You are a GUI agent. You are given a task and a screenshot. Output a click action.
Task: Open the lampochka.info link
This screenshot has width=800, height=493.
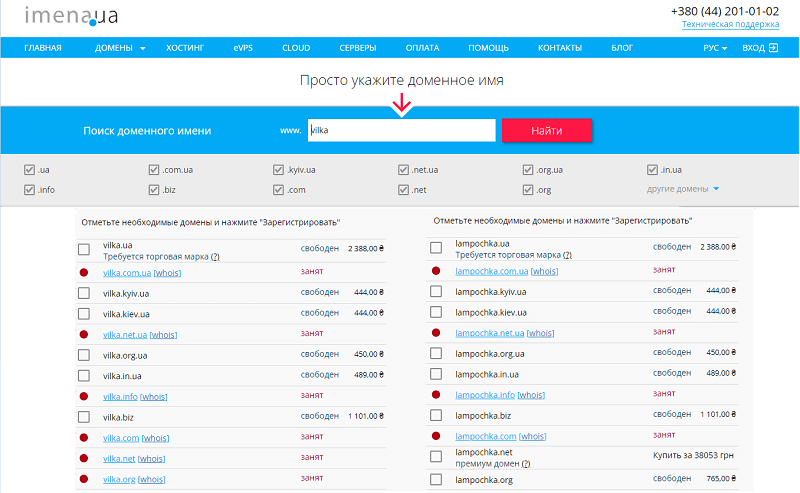click(x=485, y=395)
